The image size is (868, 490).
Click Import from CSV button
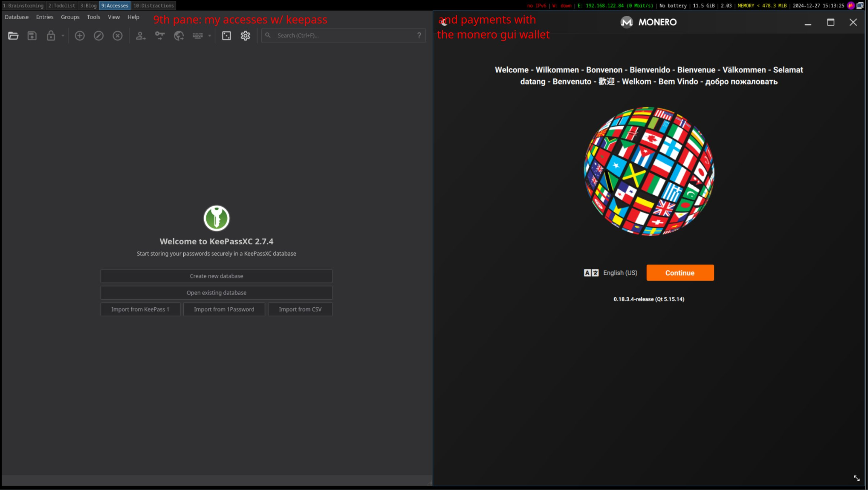(x=300, y=309)
